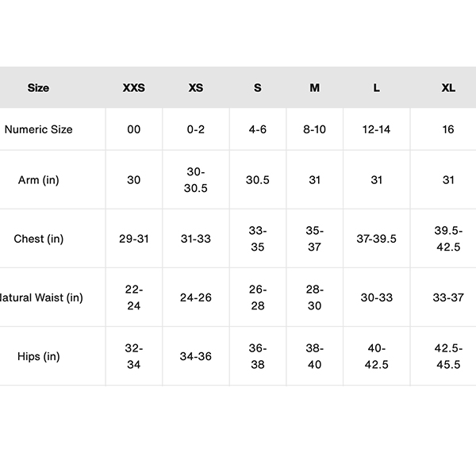Select the XXS size header
Screen dimensions: 476x476
[133, 88]
